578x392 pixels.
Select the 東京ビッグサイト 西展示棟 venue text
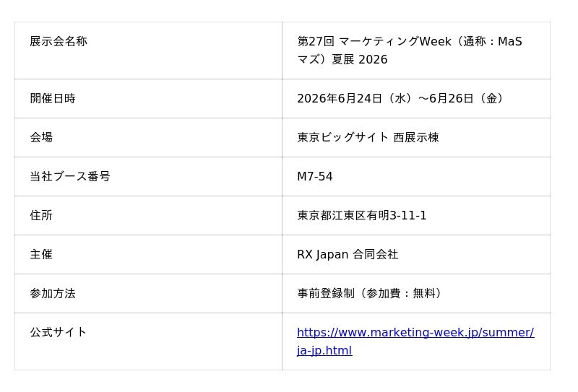368,137
